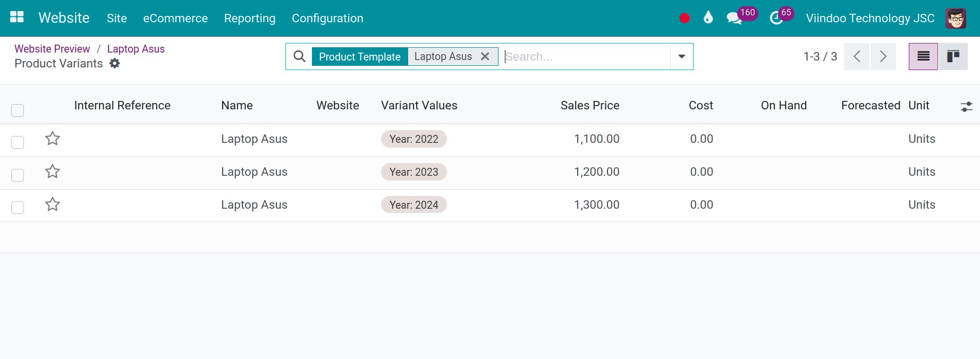Screen dimensions: 980x359
Task: Click the Units cell in 2022 row
Action: 922,139
